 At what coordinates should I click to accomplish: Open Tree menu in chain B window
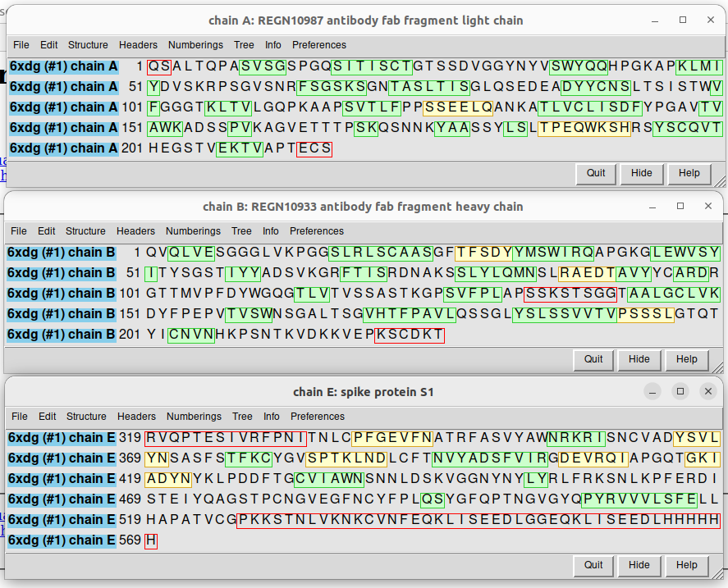(241, 231)
